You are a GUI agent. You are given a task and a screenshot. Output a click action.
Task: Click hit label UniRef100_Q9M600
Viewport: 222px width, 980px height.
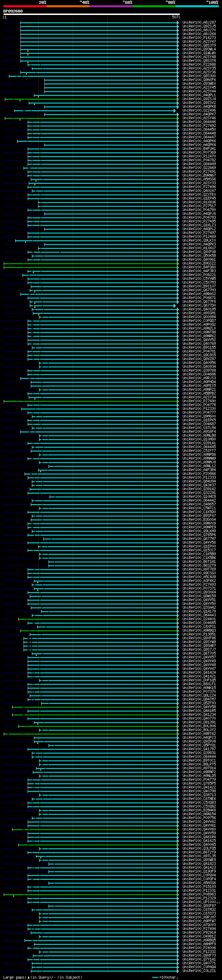coord(199,416)
